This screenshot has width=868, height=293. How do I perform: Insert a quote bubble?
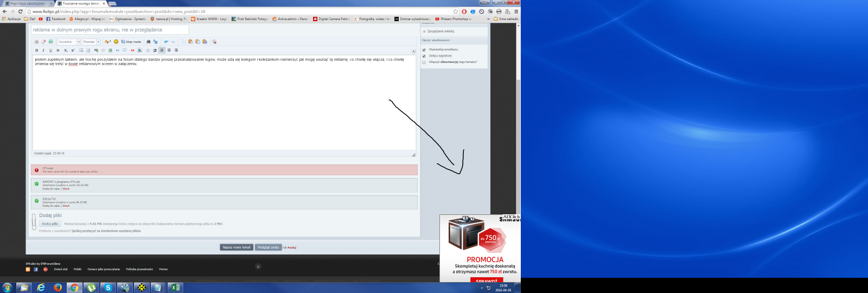pos(124,50)
